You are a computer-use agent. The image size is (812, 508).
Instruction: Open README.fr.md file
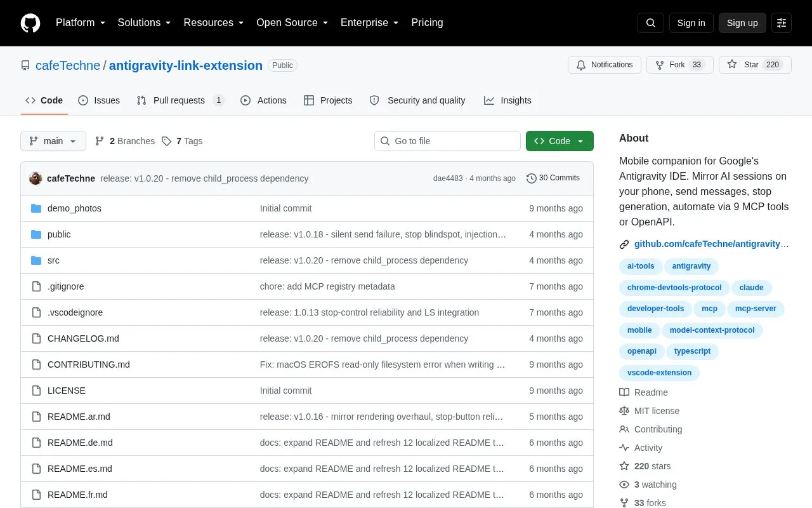pyautogui.click(x=77, y=495)
